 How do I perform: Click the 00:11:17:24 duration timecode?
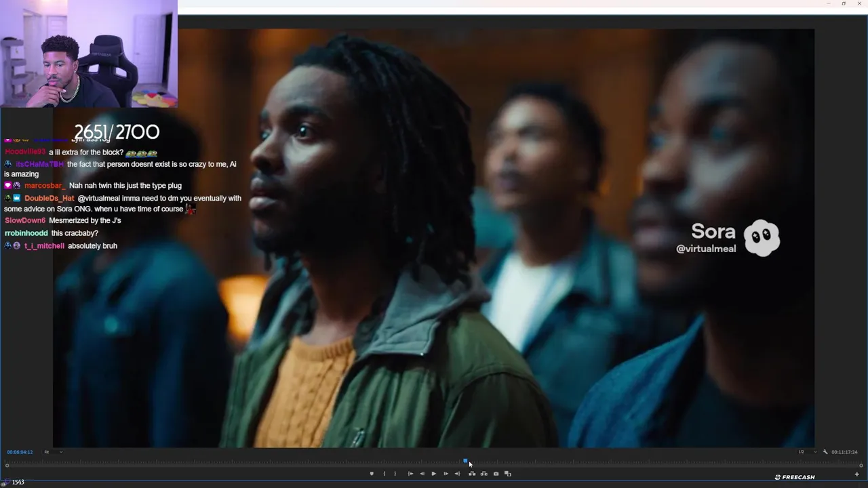point(844,452)
